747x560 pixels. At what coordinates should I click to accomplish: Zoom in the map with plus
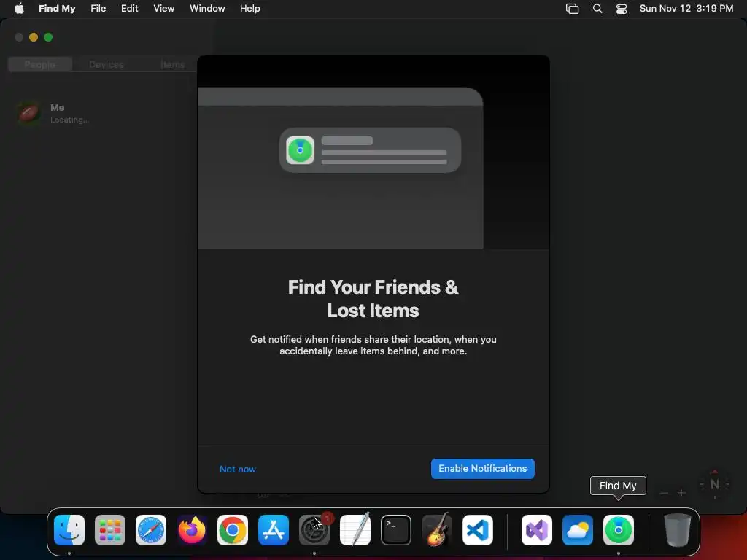click(682, 493)
